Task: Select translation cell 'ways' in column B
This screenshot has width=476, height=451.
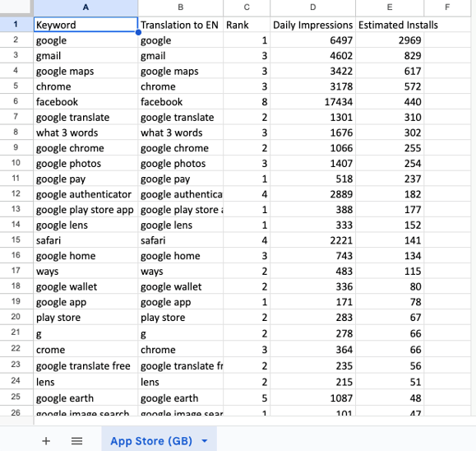Action: [180, 271]
